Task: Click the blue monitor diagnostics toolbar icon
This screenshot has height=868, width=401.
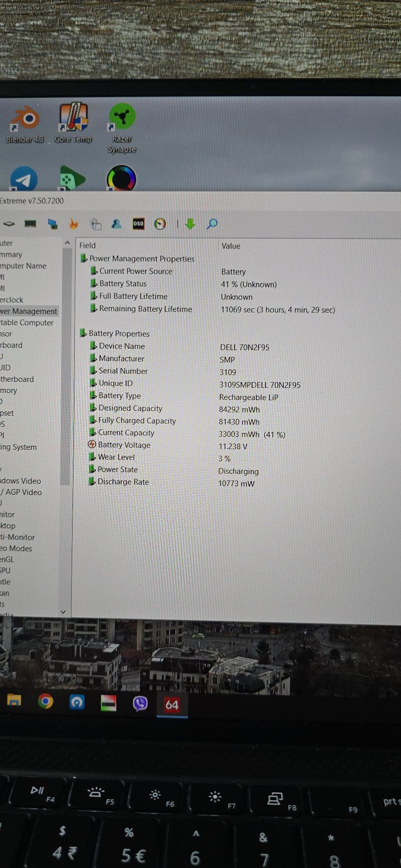Action: (53, 224)
